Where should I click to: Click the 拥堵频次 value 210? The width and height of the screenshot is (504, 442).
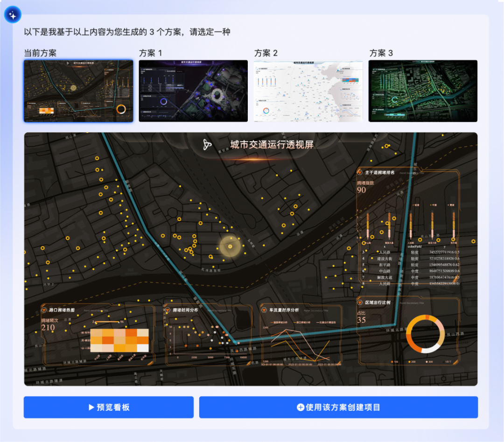point(48,328)
